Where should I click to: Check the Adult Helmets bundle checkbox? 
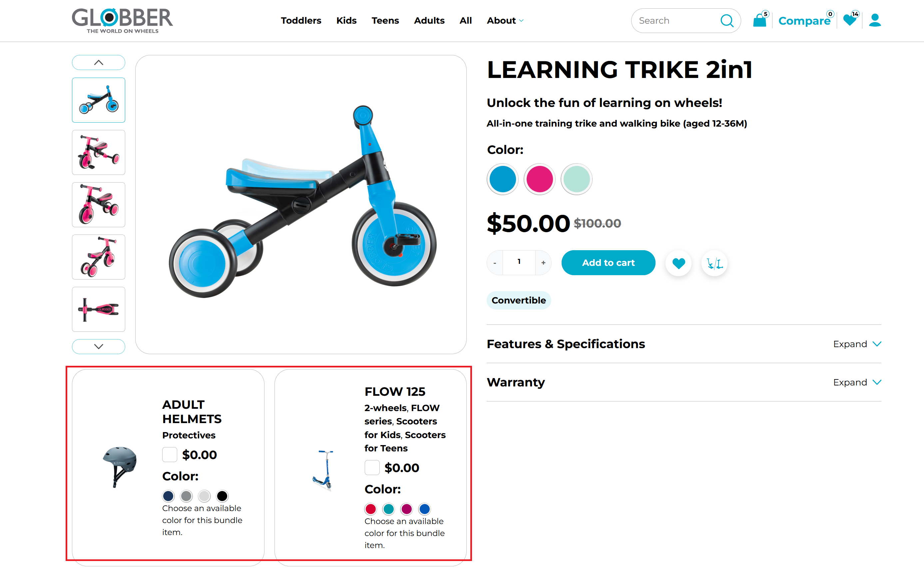coord(170,454)
